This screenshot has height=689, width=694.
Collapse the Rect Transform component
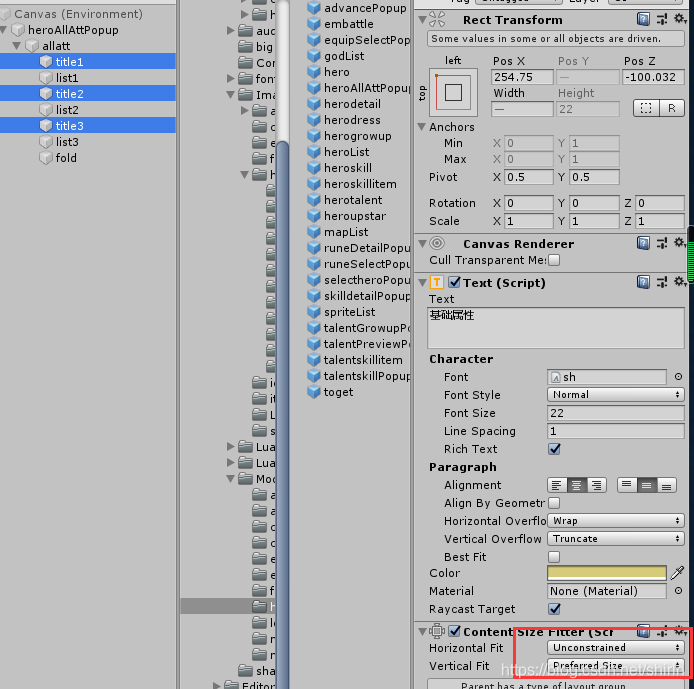click(x=422, y=20)
